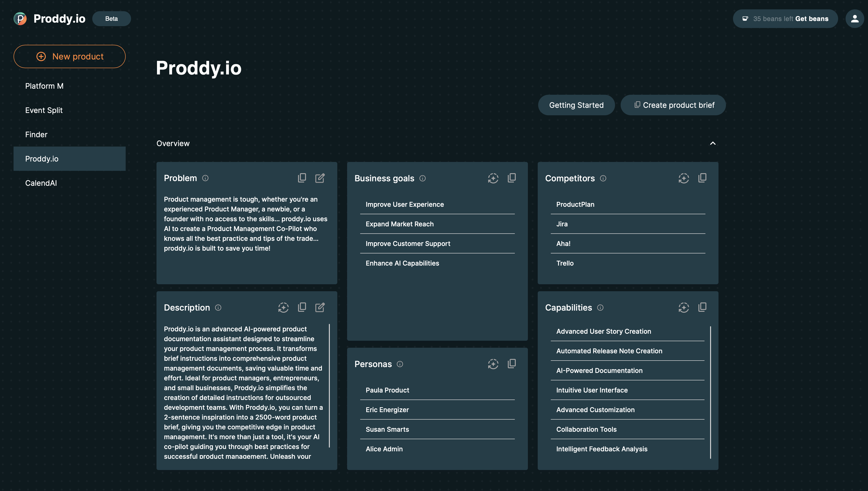Click Get beans link
This screenshot has width=868, height=491.
(812, 18)
